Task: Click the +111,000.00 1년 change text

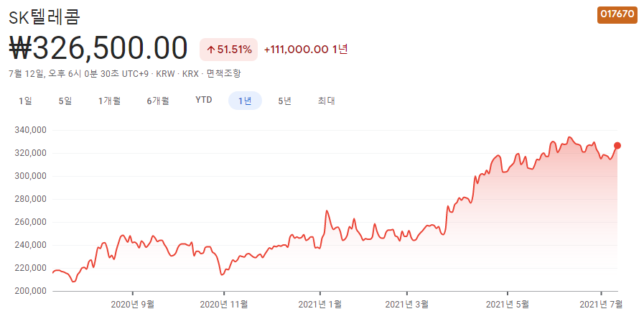Action: pyautogui.click(x=306, y=50)
